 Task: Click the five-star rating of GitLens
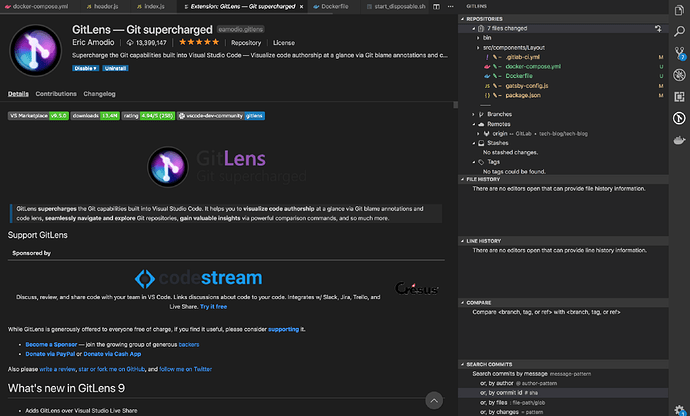pyautogui.click(x=199, y=42)
